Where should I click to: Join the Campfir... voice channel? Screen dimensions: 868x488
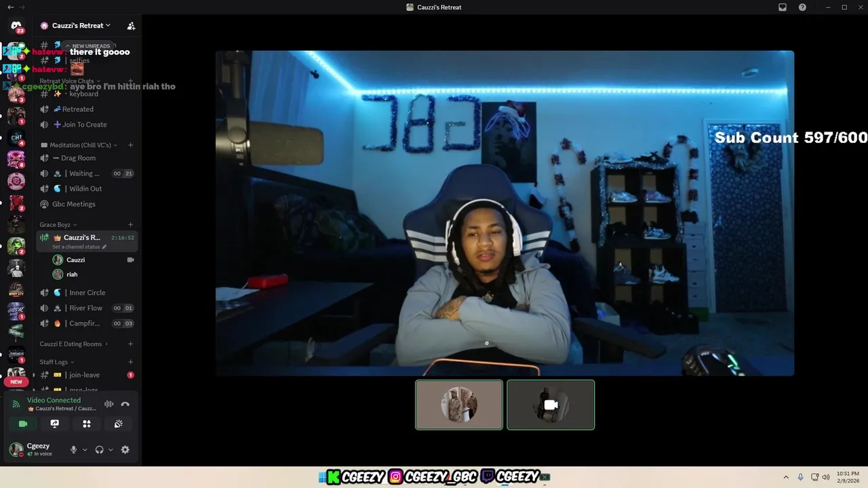coord(87,324)
